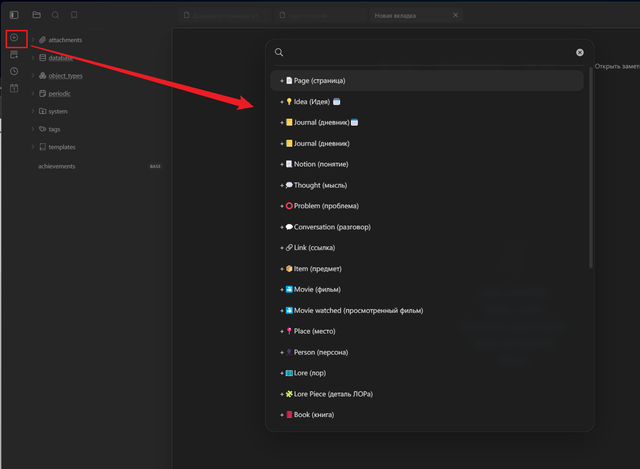Expand the attachments folder

(x=60, y=40)
